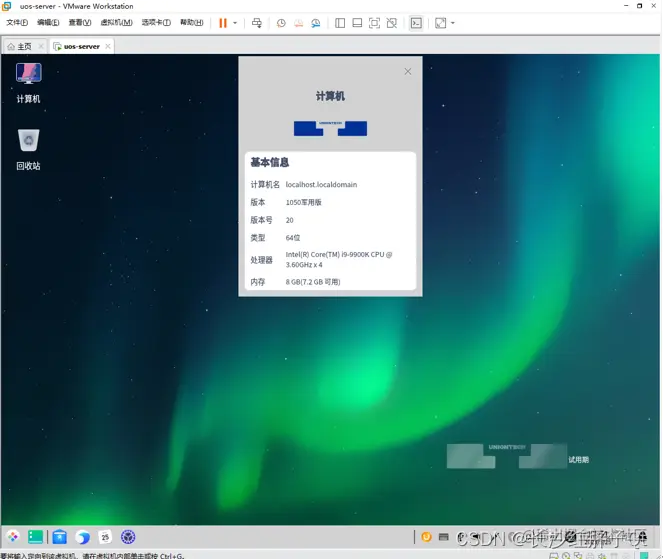
Task: Click the 版本号 value 20
Action: [x=290, y=220]
